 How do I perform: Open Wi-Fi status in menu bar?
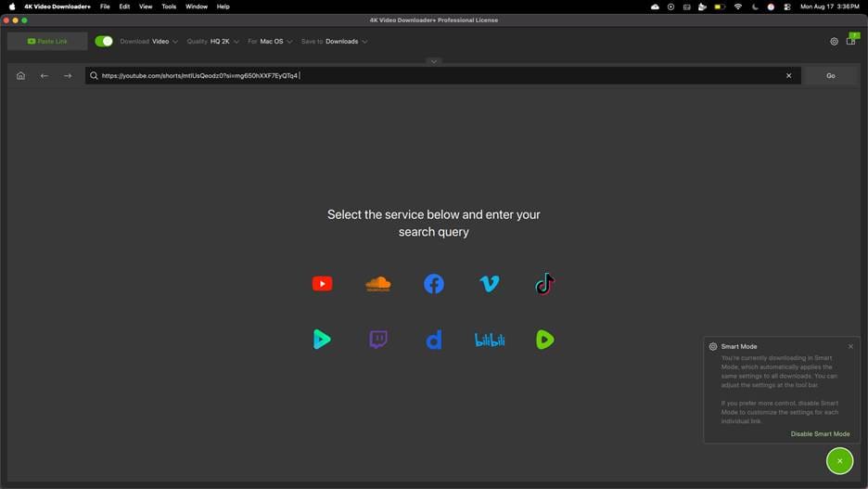738,6
